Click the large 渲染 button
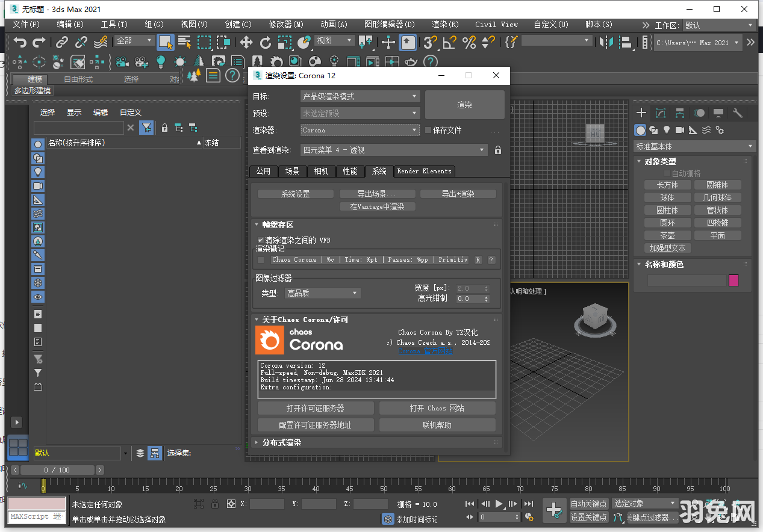Screen dimensions: 763x532 464,105
